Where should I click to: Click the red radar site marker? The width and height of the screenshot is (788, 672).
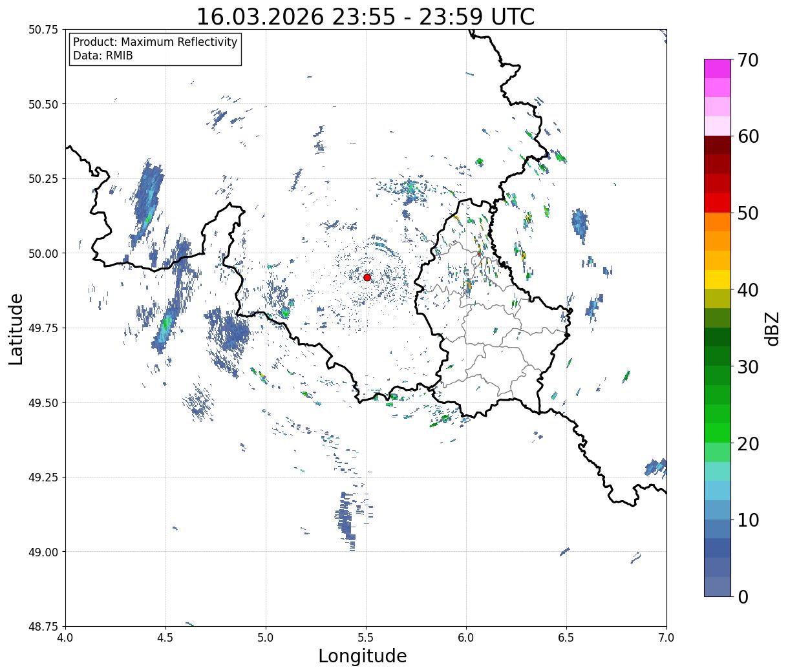pyautogui.click(x=367, y=277)
